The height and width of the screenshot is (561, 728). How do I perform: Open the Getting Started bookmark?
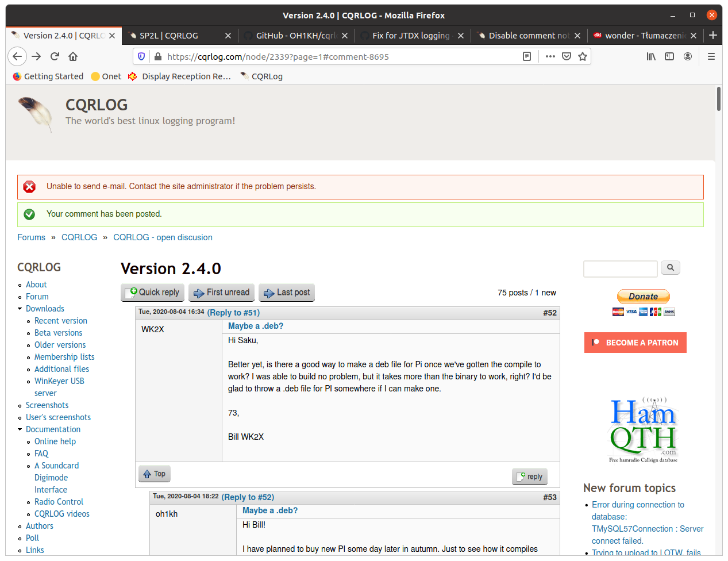[48, 76]
